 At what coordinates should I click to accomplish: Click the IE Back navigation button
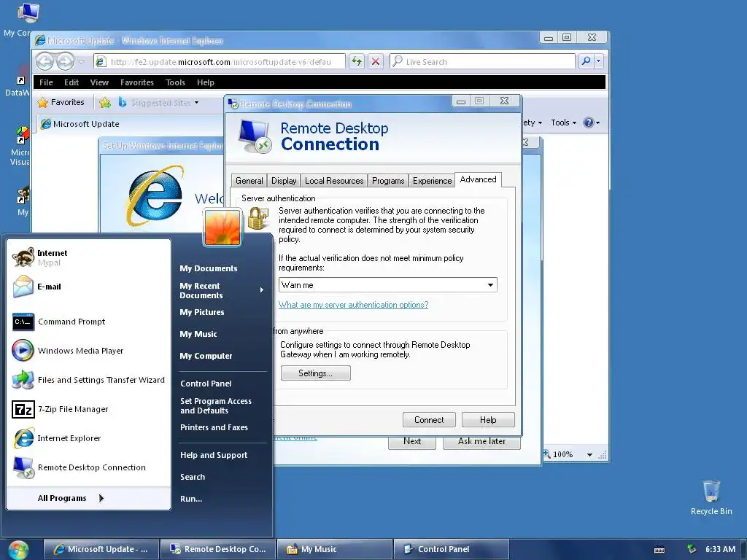coord(45,61)
